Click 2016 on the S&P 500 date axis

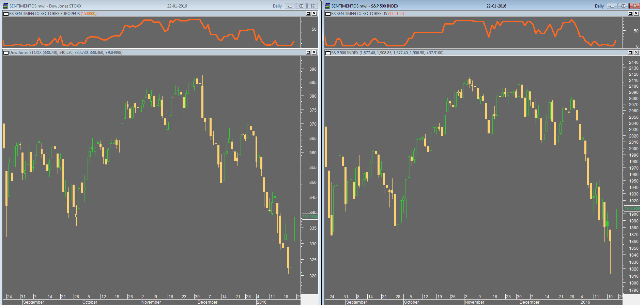coord(585,302)
